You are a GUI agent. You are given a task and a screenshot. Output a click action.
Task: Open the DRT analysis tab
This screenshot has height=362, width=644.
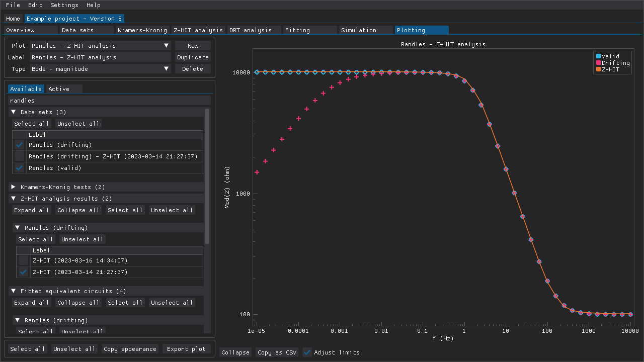point(254,30)
